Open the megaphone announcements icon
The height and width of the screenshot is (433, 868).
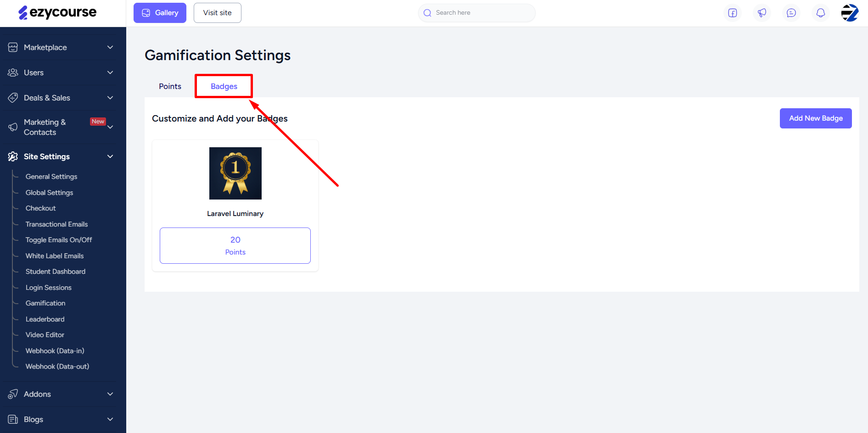tap(762, 13)
